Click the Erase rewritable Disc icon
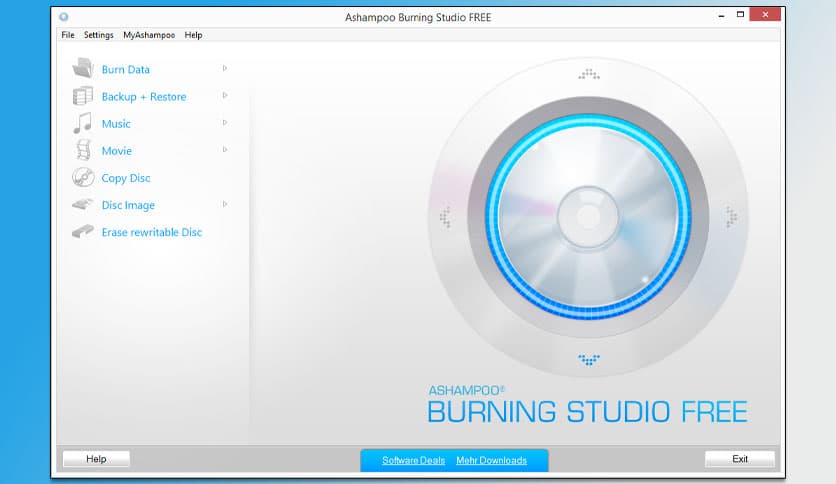 pos(82,232)
